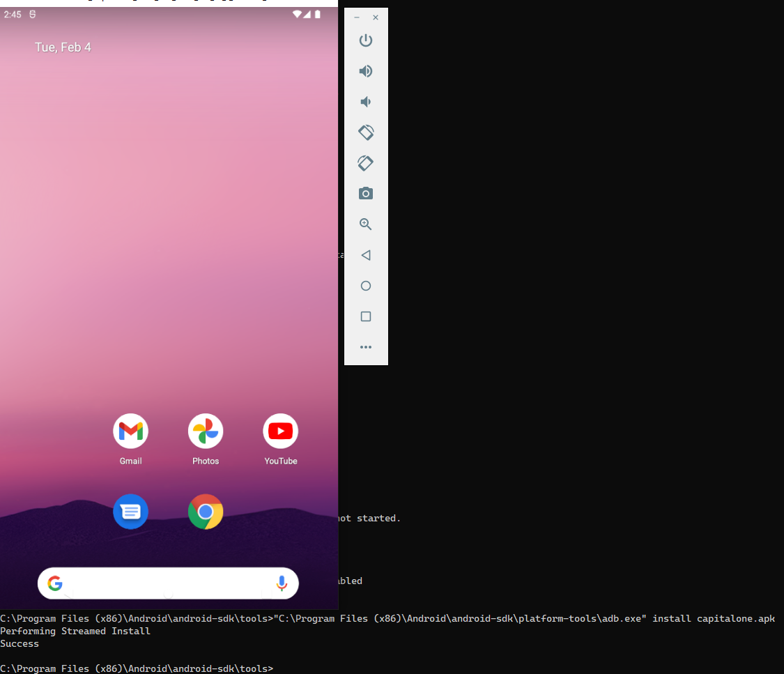Tap the 2:45 clock in status bar
This screenshot has width=784, height=674.
(13, 15)
